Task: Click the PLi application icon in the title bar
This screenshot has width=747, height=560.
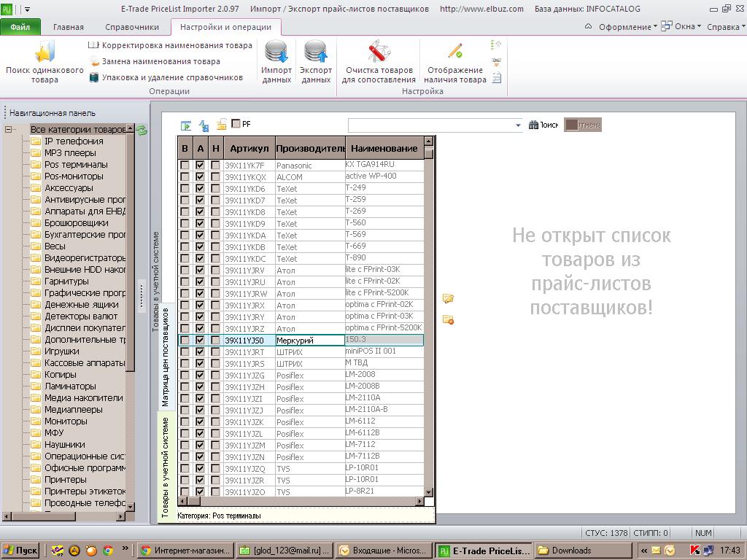Action: click(x=6, y=9)
